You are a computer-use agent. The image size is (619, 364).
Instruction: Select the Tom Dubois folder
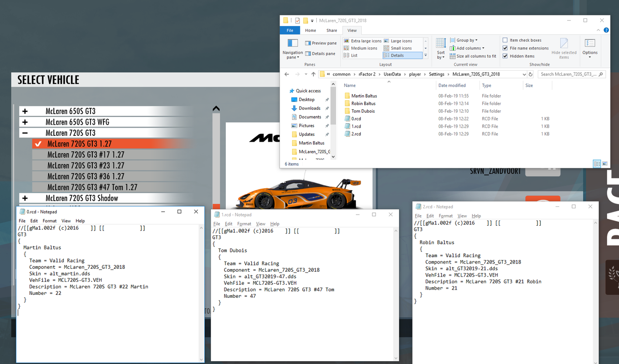point(363,111)
